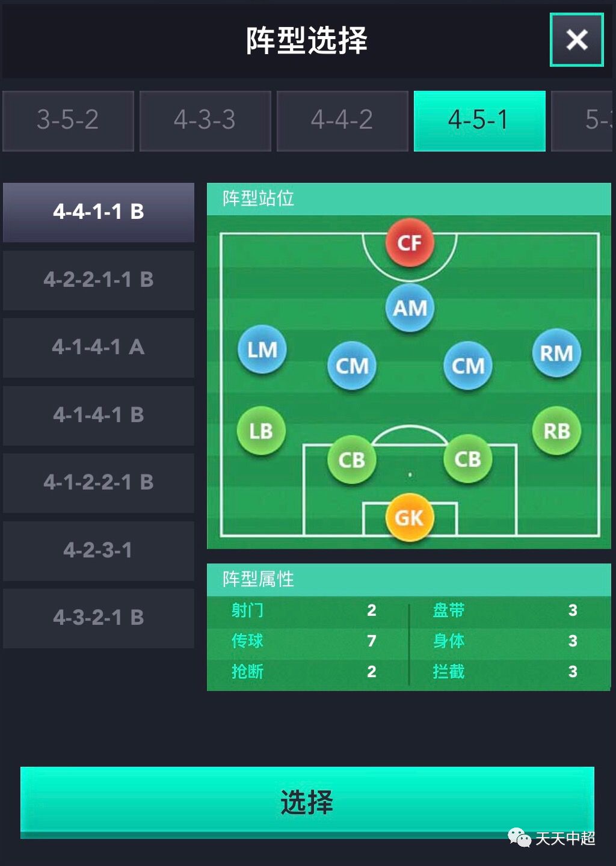Switch to the 3-5-2 formation tab

[x=68, y=120]
